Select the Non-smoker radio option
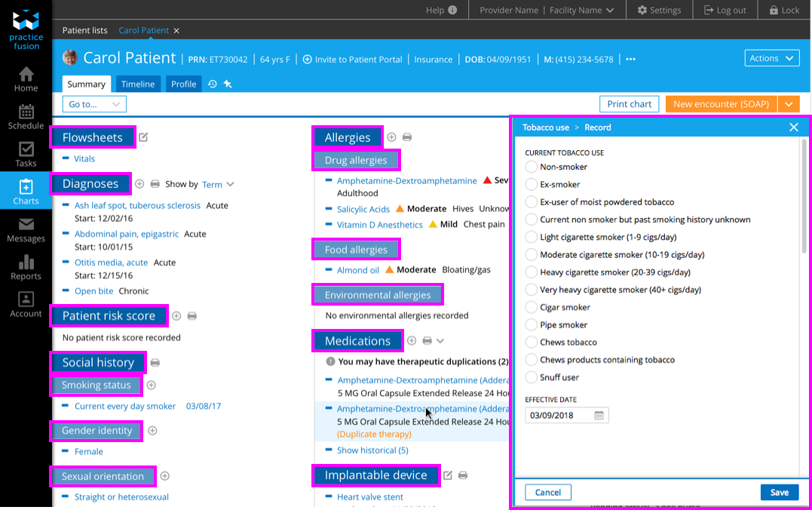The height and width of the screenshot is (510, 812). 532,167
